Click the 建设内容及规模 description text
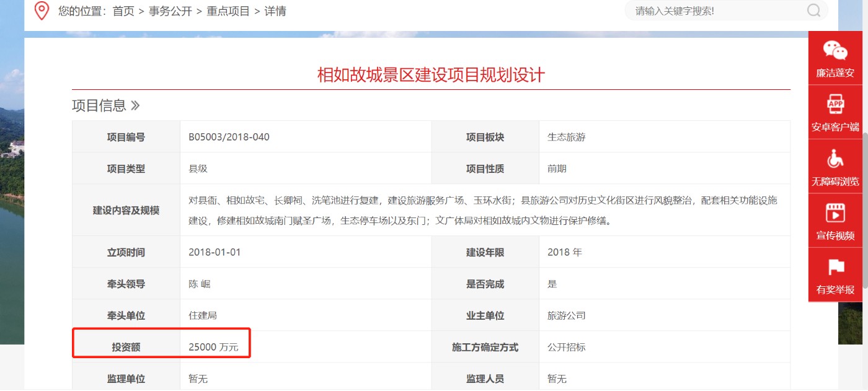 click(483, 210)
